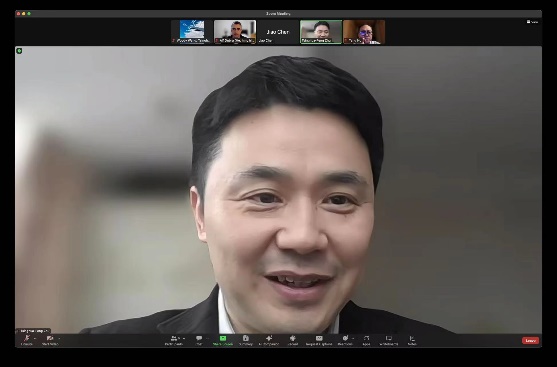Launch the AI Companion sparkle icon

point(269,338)
